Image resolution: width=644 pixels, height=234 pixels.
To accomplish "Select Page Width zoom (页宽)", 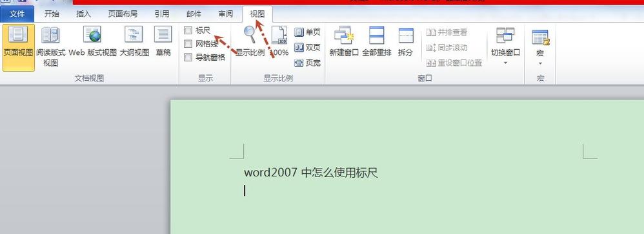I will (x=307, y=63).
